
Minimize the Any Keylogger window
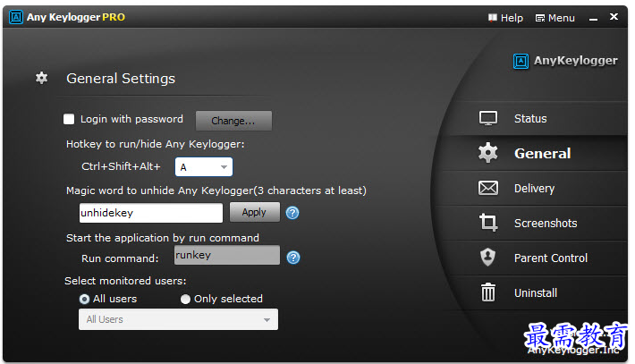593,19
